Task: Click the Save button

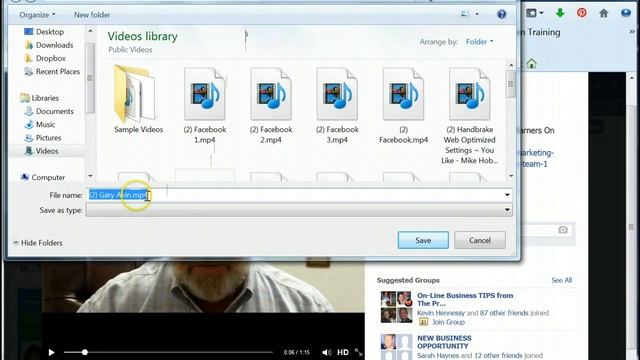Action: [x=423, y=240]
